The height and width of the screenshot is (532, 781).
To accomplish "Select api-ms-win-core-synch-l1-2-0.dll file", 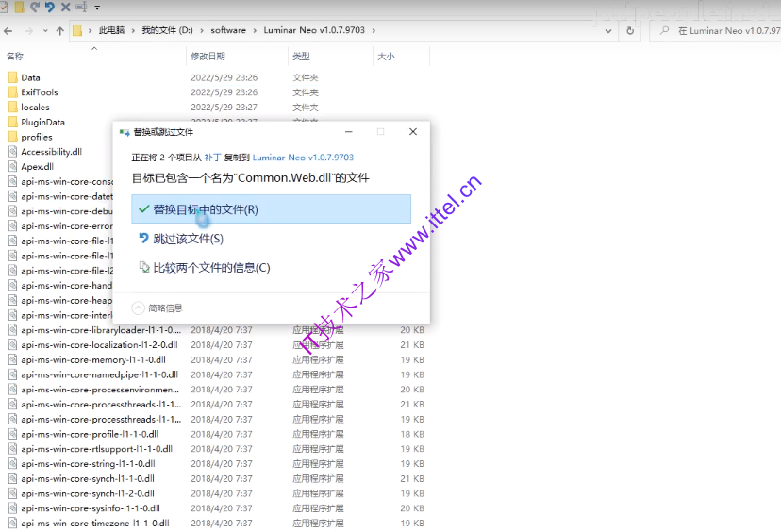I will coord(88,493).
